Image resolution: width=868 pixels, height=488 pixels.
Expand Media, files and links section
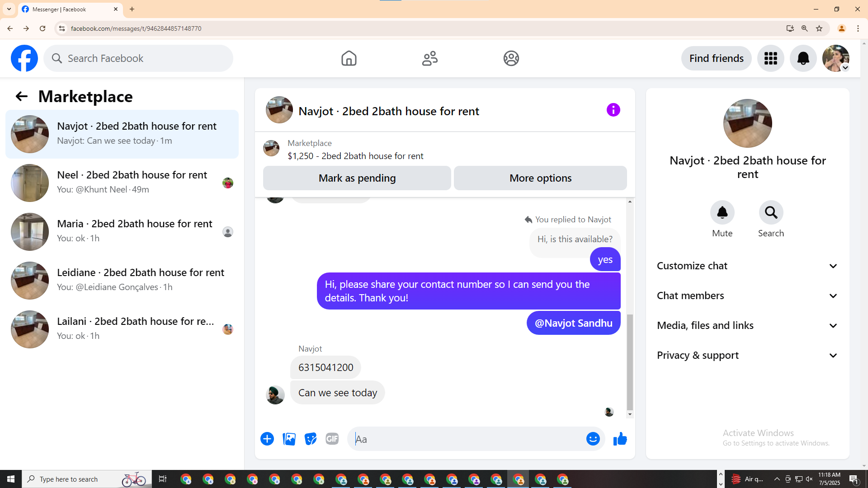click(747, 325)
